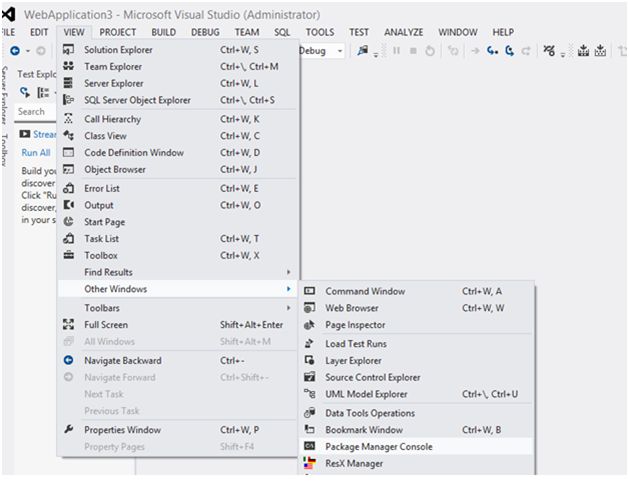
Task: Click the Page Inspector icon
Action: click(309, 325)
